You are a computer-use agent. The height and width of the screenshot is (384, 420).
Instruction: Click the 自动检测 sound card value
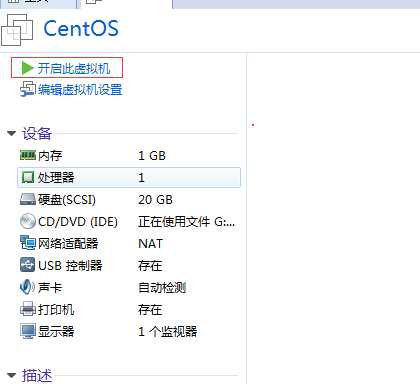(x=162, y=287)
